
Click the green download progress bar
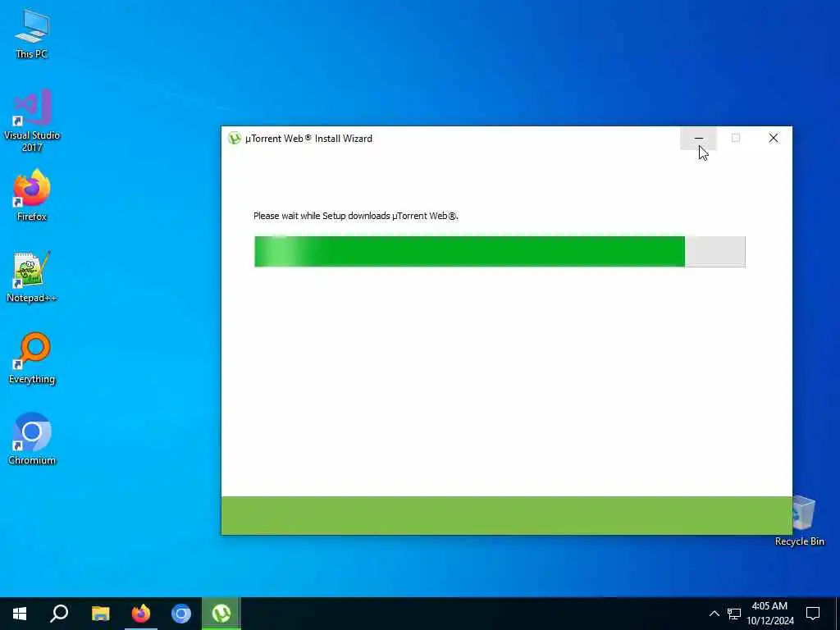pyautogui.click(x=500, y=251)
